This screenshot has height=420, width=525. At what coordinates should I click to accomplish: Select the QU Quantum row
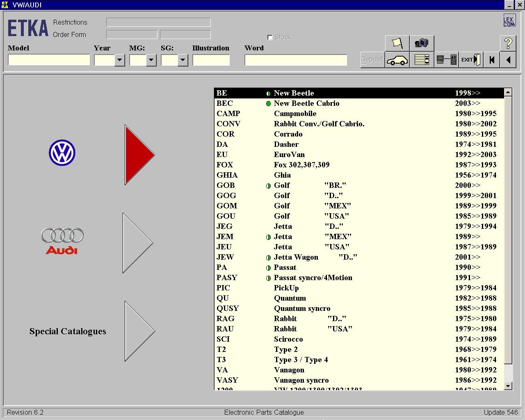359,298
